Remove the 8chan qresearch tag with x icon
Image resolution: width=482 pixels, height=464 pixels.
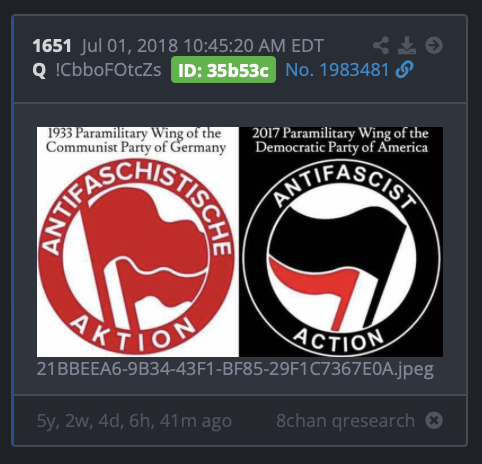(434, 420)
